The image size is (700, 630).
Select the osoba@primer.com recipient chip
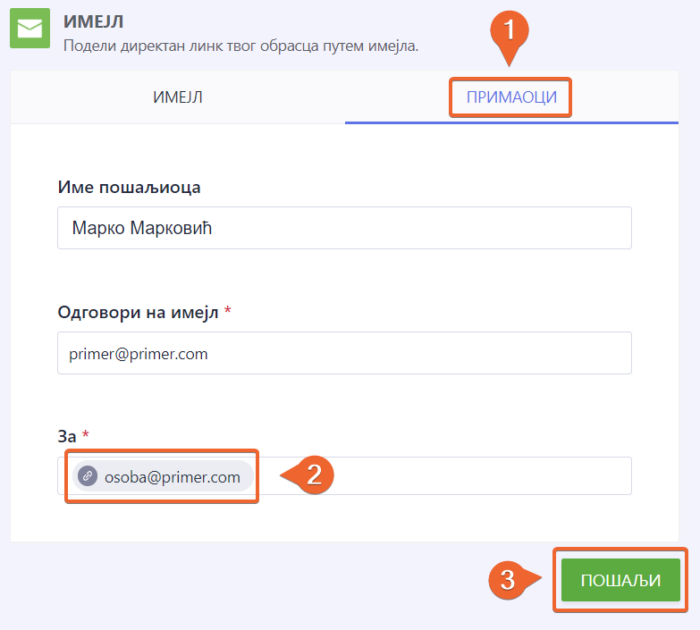[163, 476]
